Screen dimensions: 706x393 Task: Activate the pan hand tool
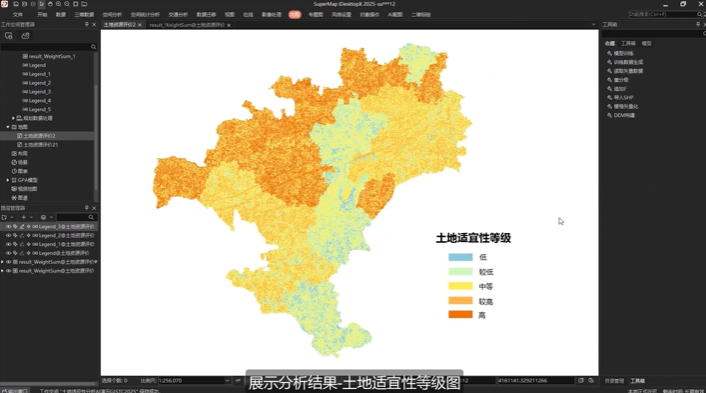tap(50, 4)
